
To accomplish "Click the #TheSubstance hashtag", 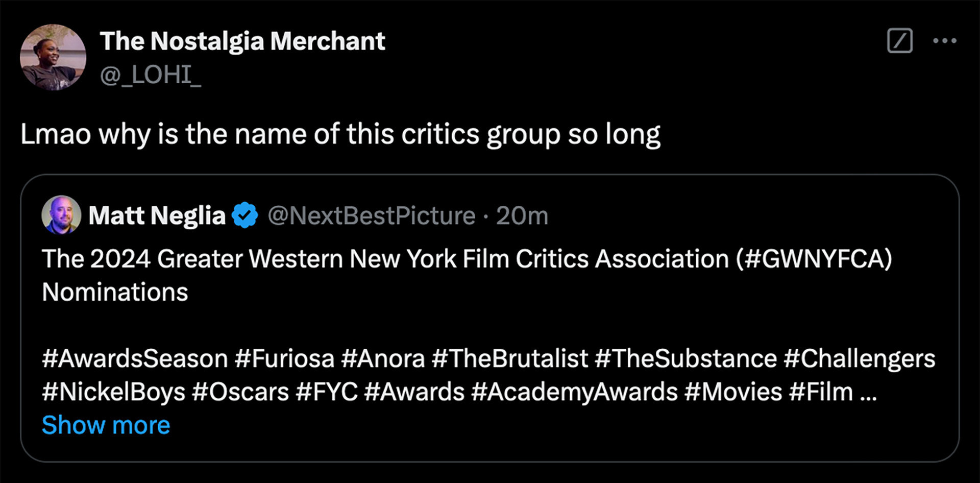I will pyautogui.click(x=685, y=358).
